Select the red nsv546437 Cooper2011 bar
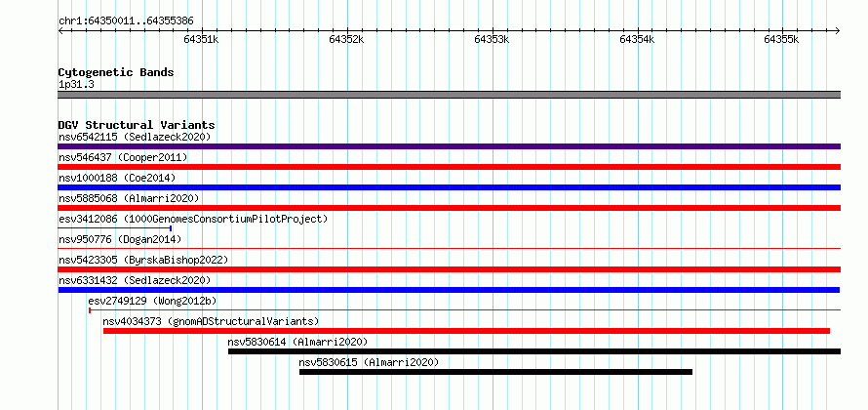868x410 pixels. click(449, 167)
